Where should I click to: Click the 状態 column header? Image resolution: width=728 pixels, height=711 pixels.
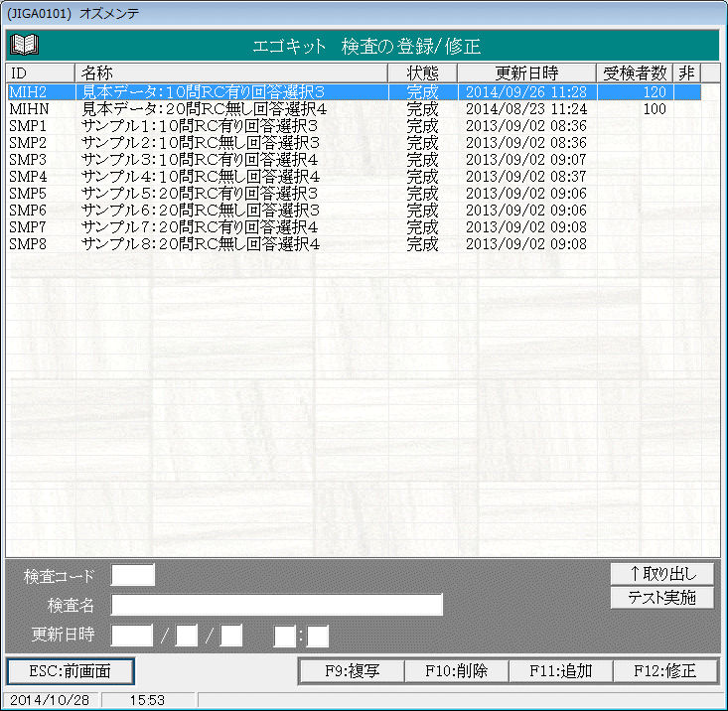pyautogui.click(x=422, y=72)
